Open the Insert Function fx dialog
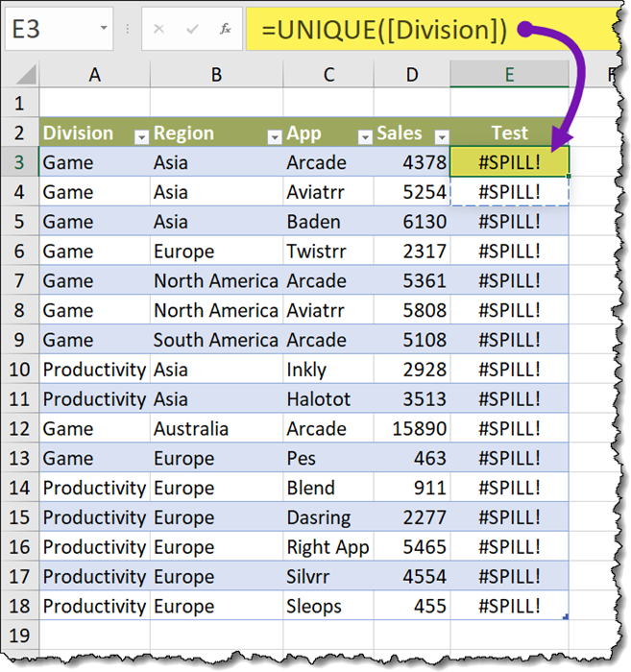631x672 pixels. click(x=225, y=30)
